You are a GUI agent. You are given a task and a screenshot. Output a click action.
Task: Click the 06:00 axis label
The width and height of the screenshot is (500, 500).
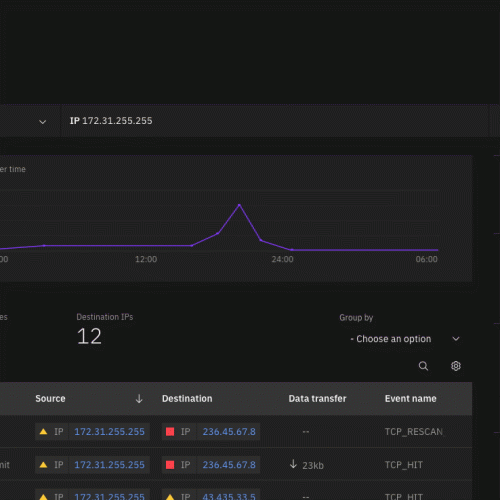click(x=426, y=259)
